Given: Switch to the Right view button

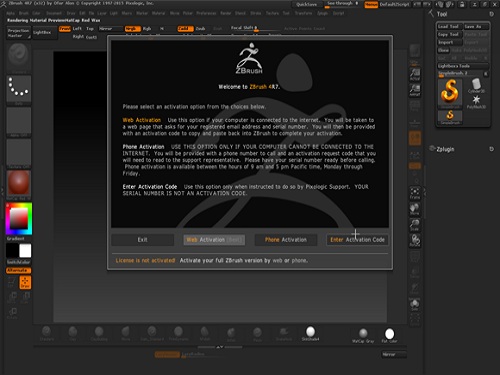Looking at the screenshot, I should click(78, 37).
